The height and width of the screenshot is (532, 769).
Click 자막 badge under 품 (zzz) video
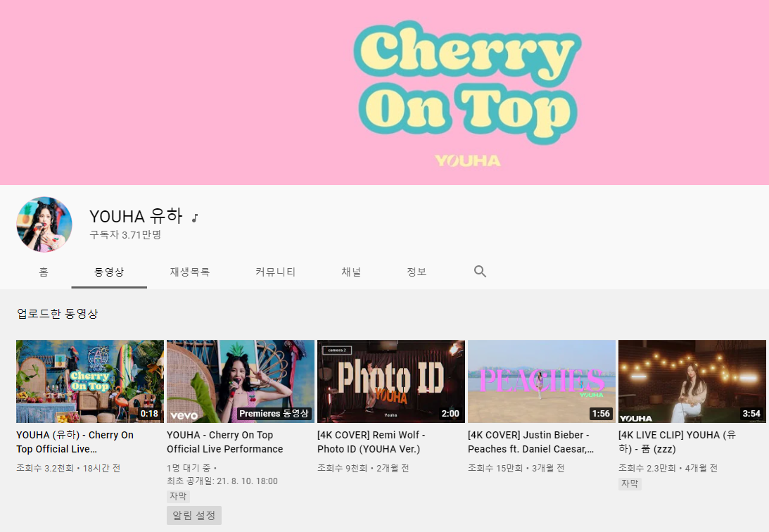[x=630, y=483]
